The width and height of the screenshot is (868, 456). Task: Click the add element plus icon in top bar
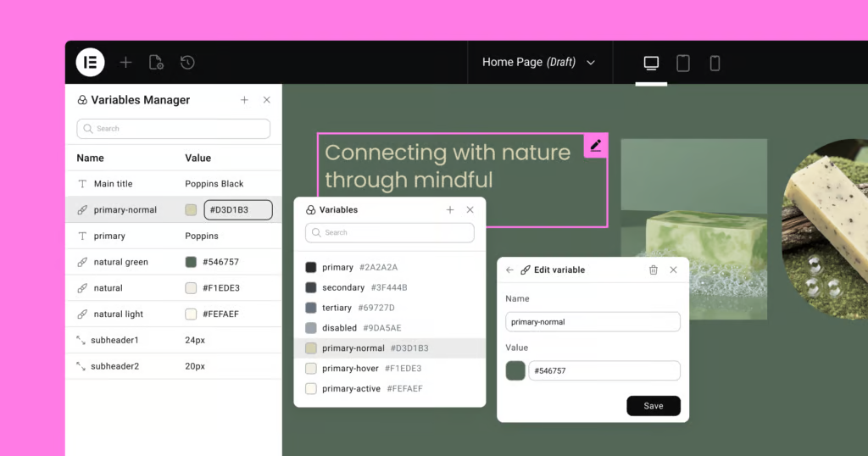coord(125,62)
